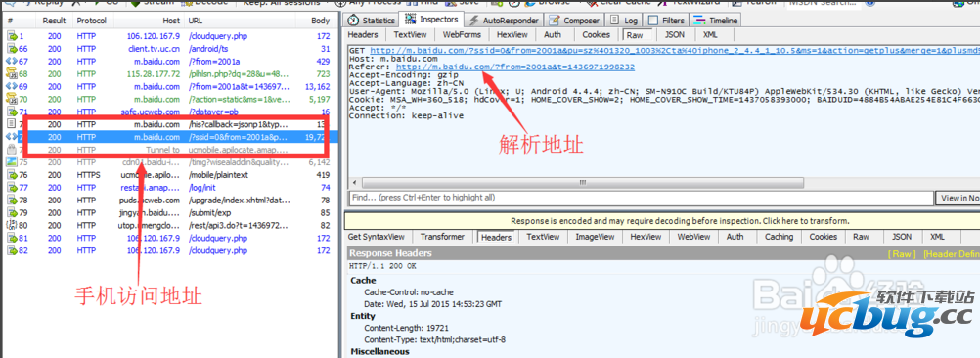The width and height of the screenshot is (980, 358).
Task: Select session 1 cloudquery.php row
Action: pyautogui.click(x=169, y=36)
